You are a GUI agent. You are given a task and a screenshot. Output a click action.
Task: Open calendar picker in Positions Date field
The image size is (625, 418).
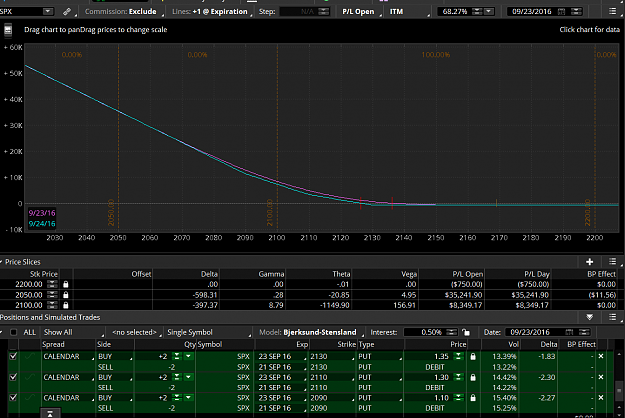569,332
